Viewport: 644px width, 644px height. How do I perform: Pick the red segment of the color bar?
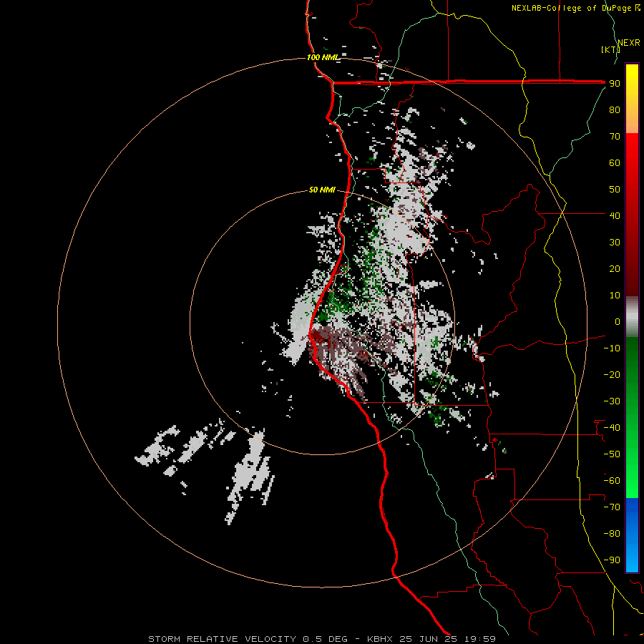pos(632,215)
